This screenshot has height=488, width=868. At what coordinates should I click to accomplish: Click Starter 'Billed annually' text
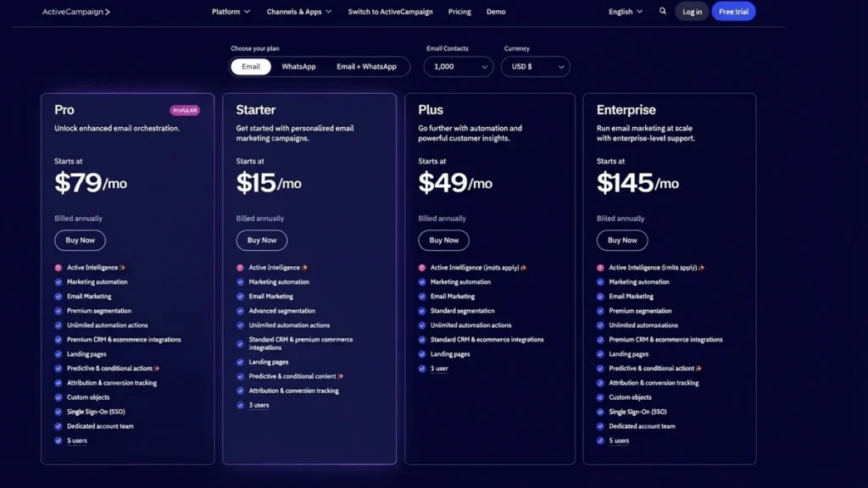(260, 219)
